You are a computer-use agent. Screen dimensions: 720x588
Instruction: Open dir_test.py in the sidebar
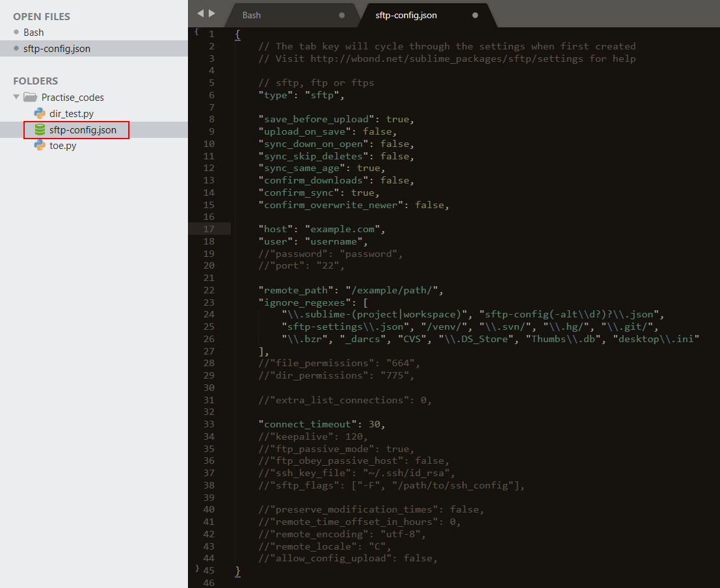coord(72,114)
